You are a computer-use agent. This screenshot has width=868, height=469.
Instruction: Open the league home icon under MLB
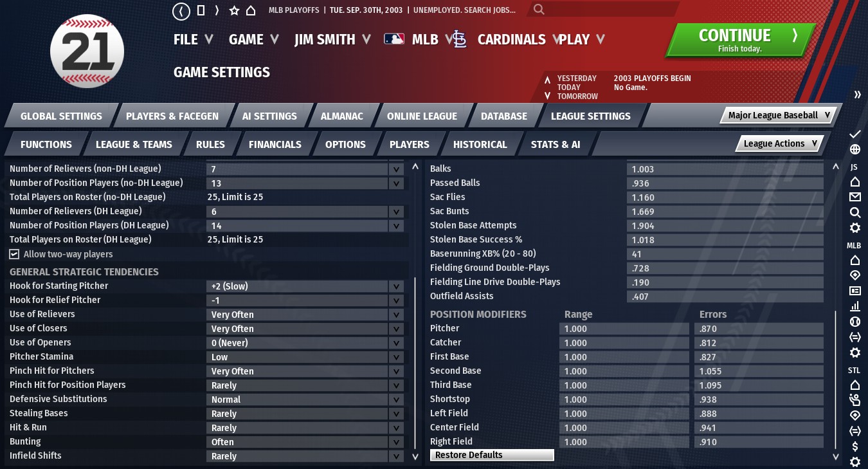pos(854,260)
